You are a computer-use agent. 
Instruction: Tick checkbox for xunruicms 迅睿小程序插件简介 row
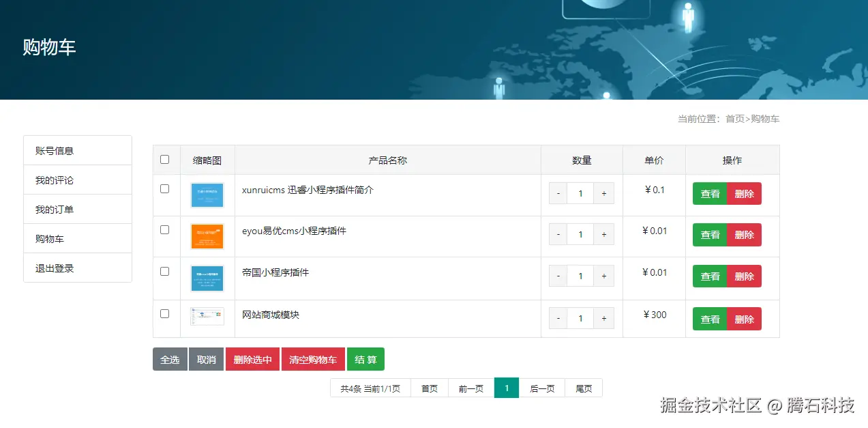pos(164,188)
